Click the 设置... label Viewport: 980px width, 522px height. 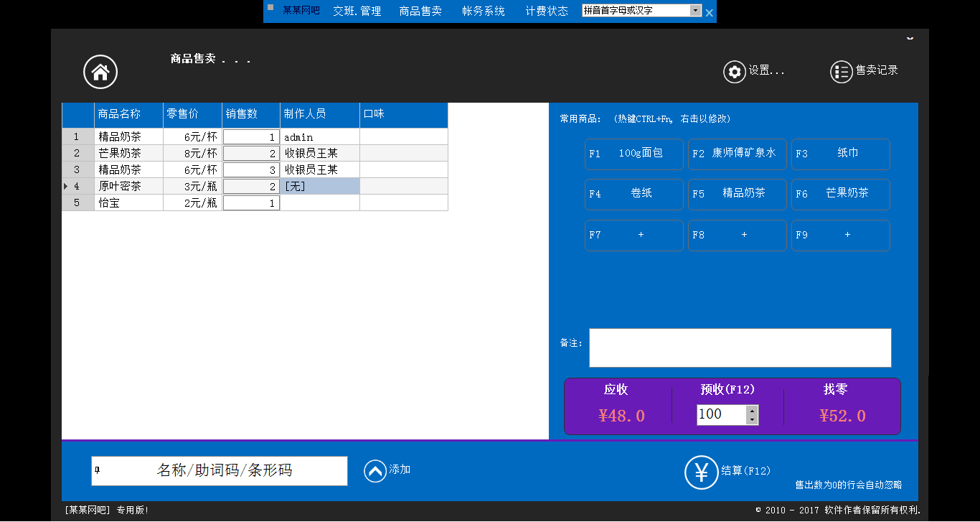point(767,70)
